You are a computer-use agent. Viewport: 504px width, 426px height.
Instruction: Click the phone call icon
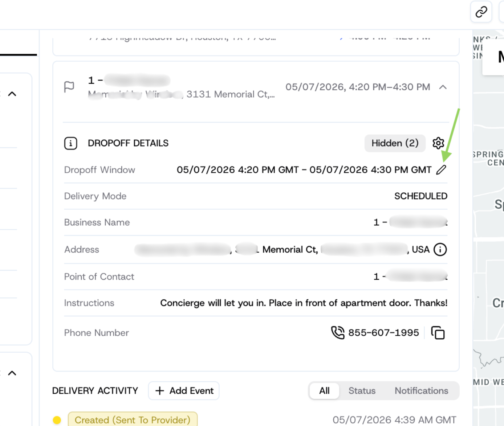(x=338, y=333)
